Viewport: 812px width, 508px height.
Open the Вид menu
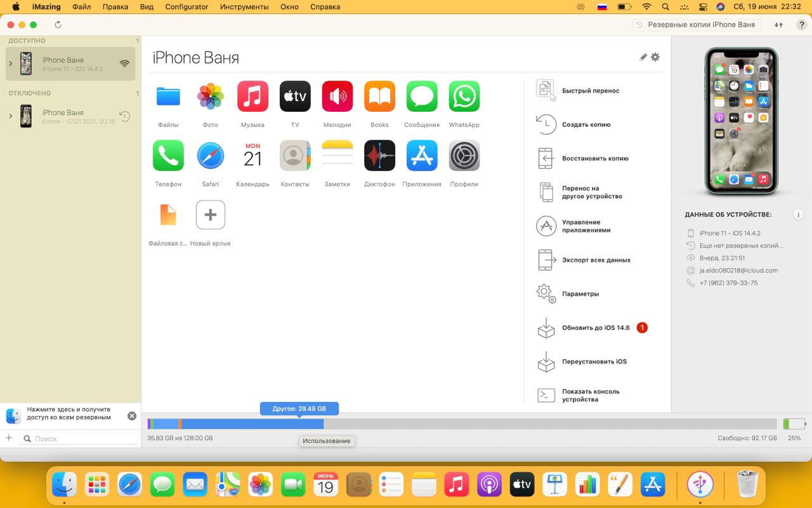click(x=147, y=6)
